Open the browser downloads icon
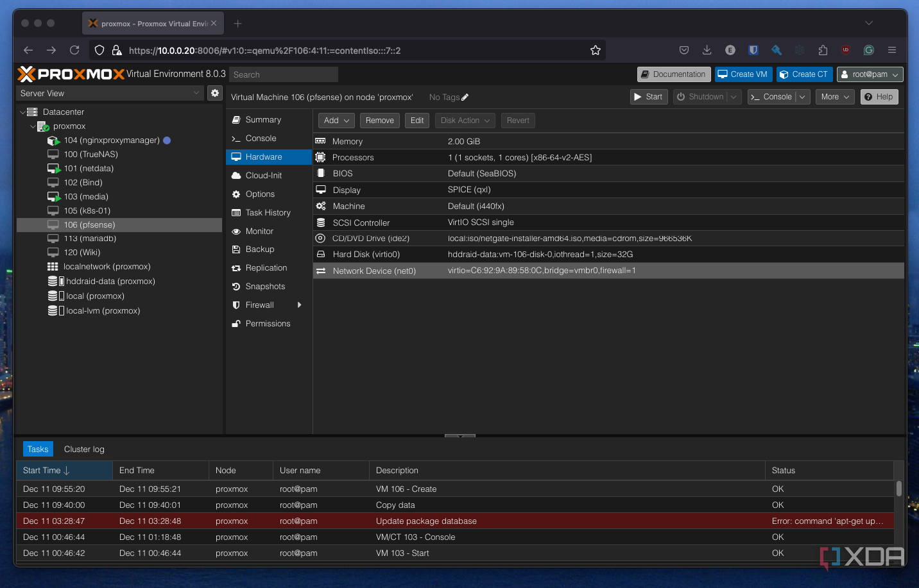 click(707, 50)
